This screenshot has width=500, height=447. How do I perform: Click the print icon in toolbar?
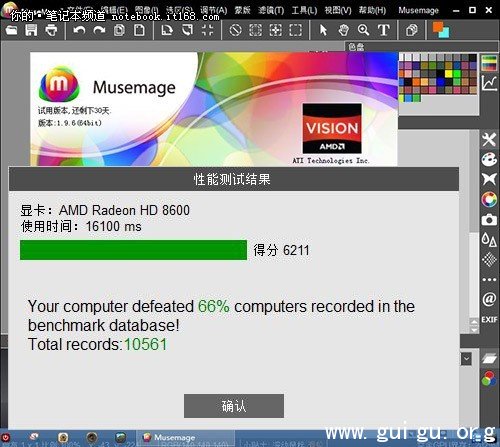[51, 30]
